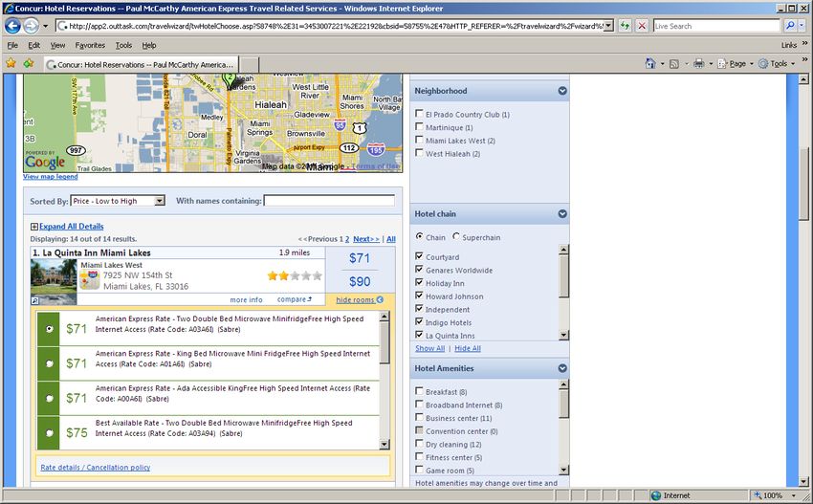The width and height of the screenshot is (813, 504).
Task: Collapse the Hotel Amenities filter section
Action: click(562, 368)
